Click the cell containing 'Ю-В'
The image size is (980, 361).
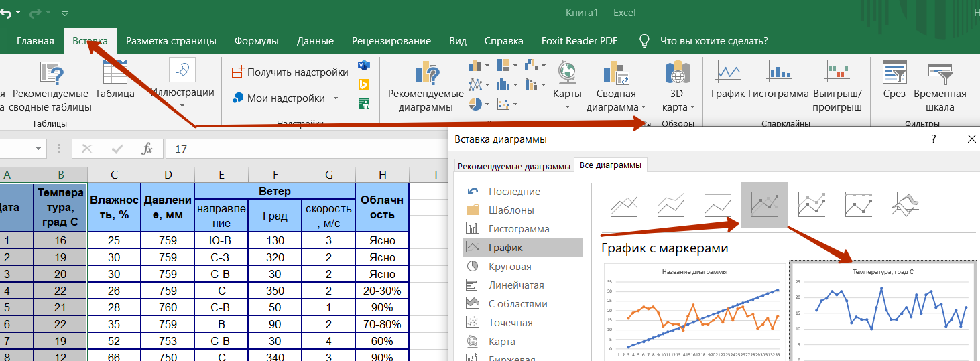(x=221, y=240)
